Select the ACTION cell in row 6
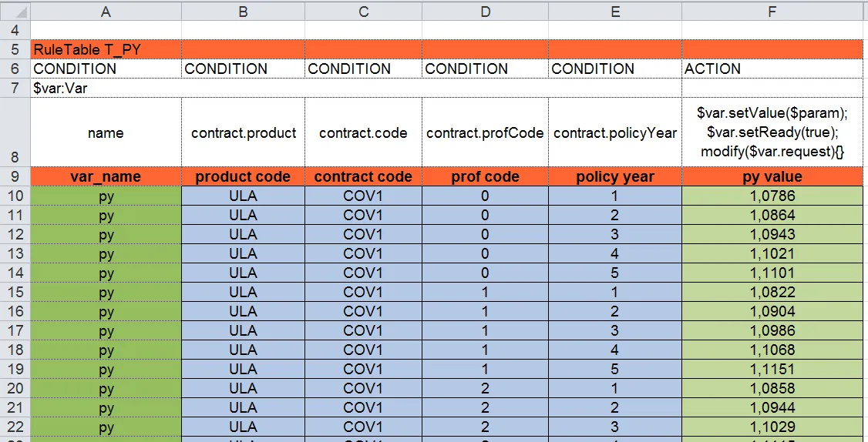 coord(772,69)
